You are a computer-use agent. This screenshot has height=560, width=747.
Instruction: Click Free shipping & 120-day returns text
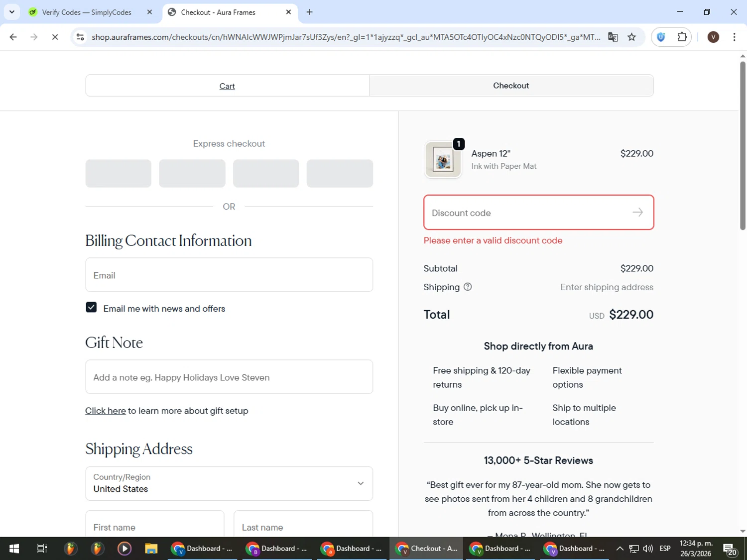[482, 377]
